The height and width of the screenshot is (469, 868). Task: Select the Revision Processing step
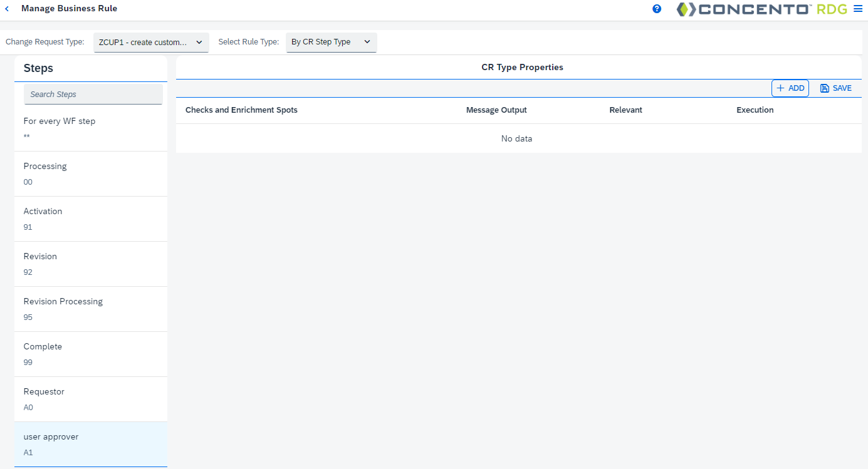pos(91,309)
